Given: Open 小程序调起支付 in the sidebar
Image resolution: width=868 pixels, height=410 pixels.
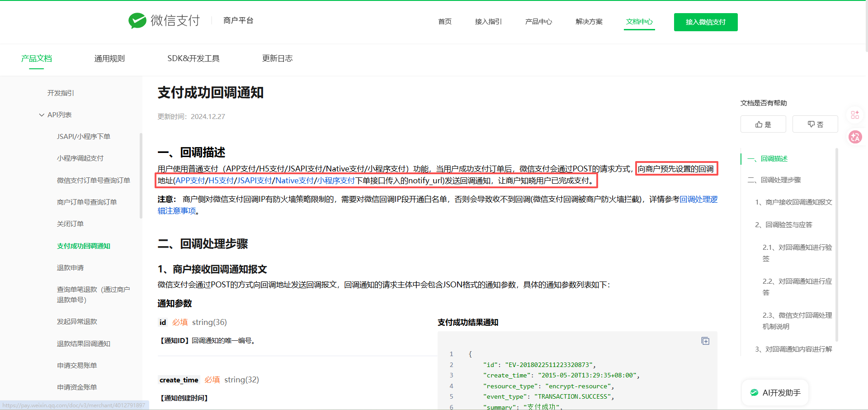Looking at the screenshot, I should (80, 158).
